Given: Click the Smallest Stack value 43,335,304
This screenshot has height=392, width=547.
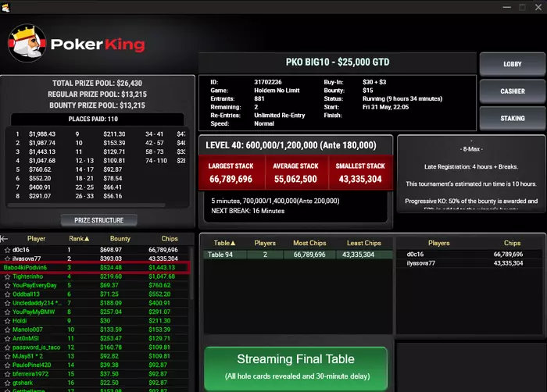Looking at the screenshot, I should point(360,180).
